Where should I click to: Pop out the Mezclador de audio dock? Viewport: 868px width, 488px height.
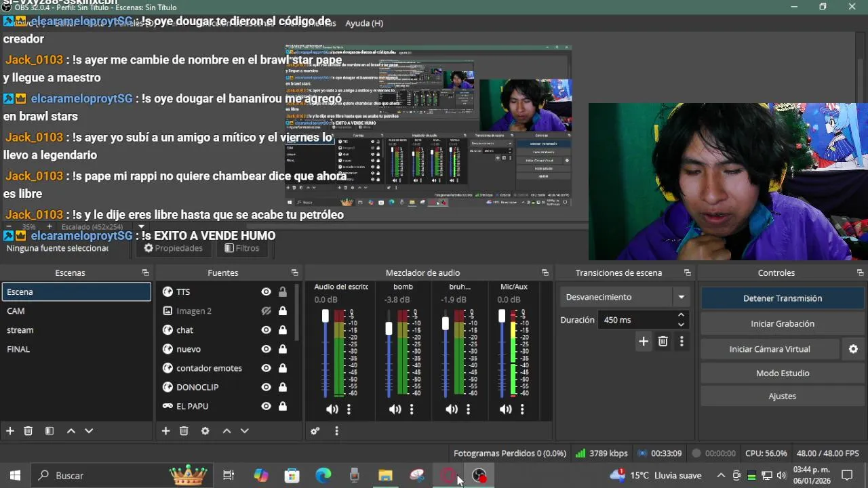[x=545, y=272]
